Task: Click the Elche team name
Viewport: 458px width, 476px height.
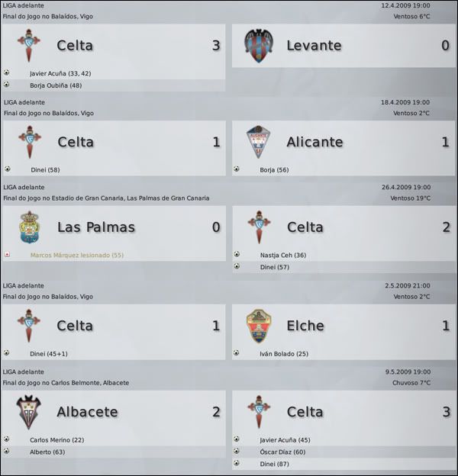Action: click(305, 326)
